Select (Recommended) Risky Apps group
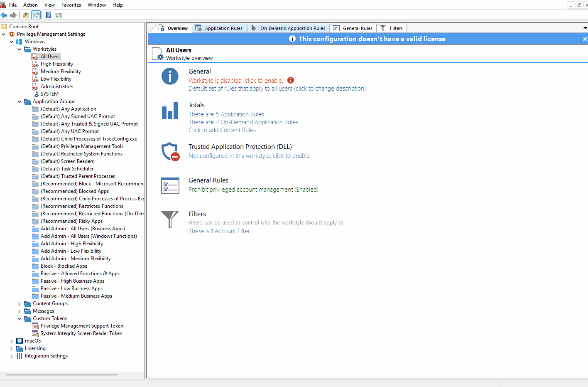This screenshot has width=588, height=387. 71,221
